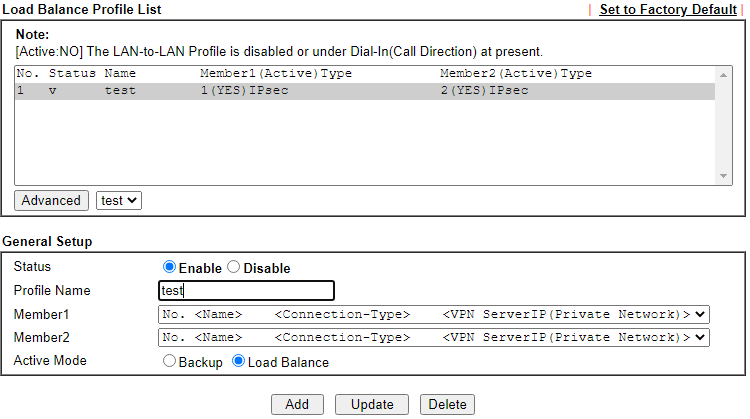Click the Add button
750x419 pixels.
[x=297, y=404]
